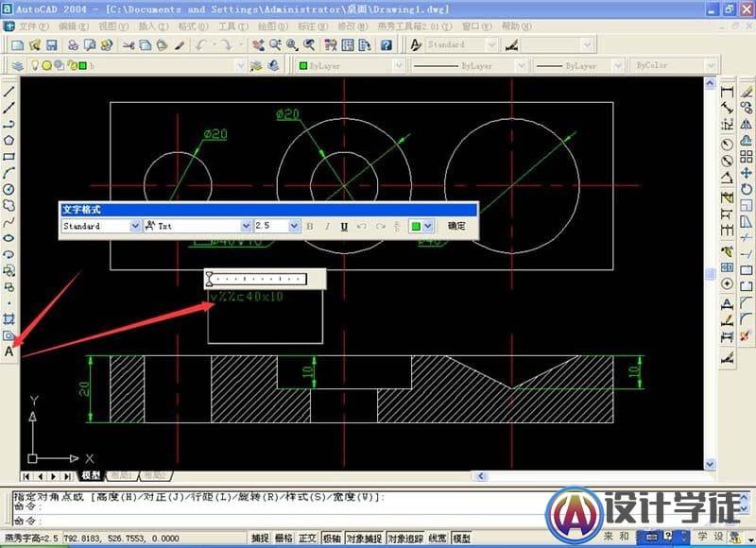Select the Construction Line tool
This screenshot has height=548, width=756.
[9, 108]
